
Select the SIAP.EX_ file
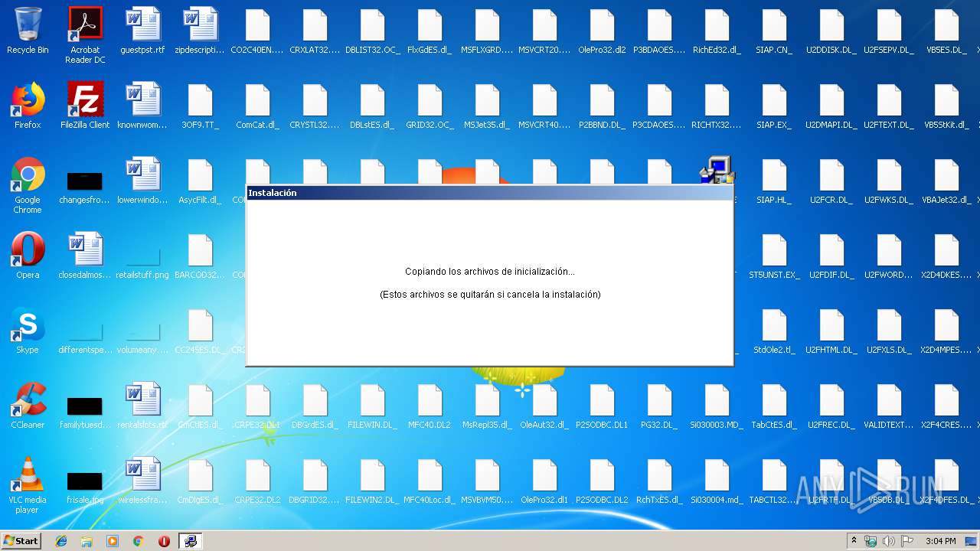(x=774, y=106)
